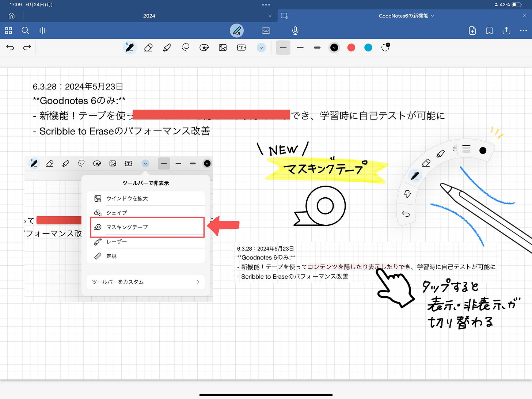The image size is (532, 399).
Task: Close the GoodNotes6の新機能 tab
Action: point(524,16)
